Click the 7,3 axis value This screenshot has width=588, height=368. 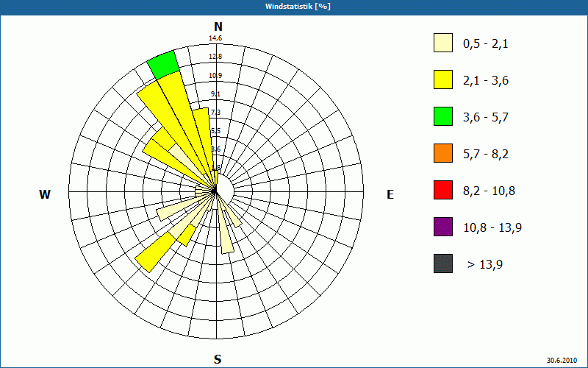(x=215, y=113)
